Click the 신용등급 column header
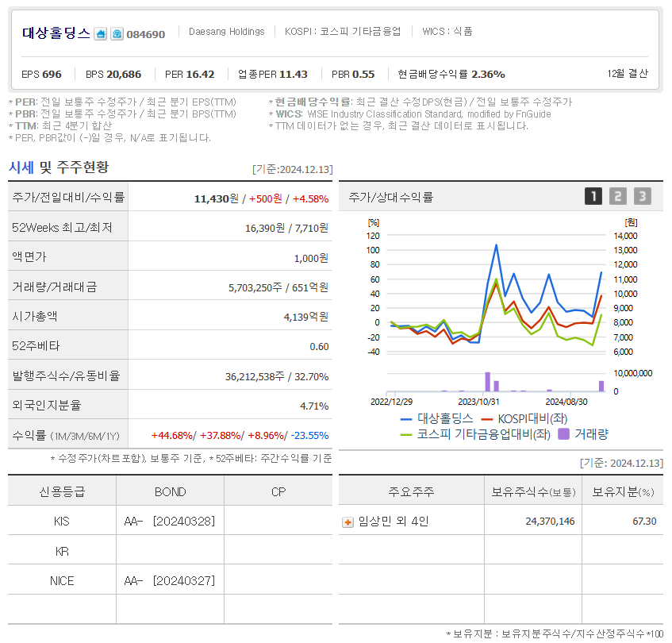 62,491
